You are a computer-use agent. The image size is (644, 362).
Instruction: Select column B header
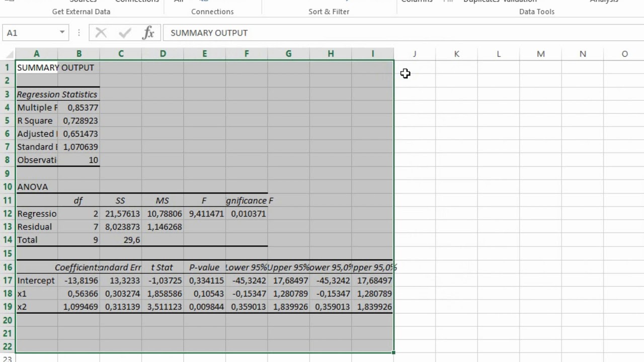coord(78,54)
